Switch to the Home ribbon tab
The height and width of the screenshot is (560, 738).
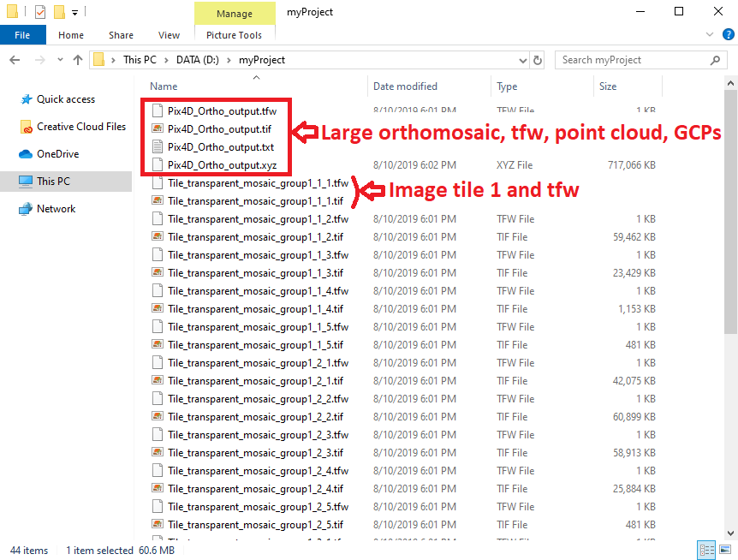(71, 35)
